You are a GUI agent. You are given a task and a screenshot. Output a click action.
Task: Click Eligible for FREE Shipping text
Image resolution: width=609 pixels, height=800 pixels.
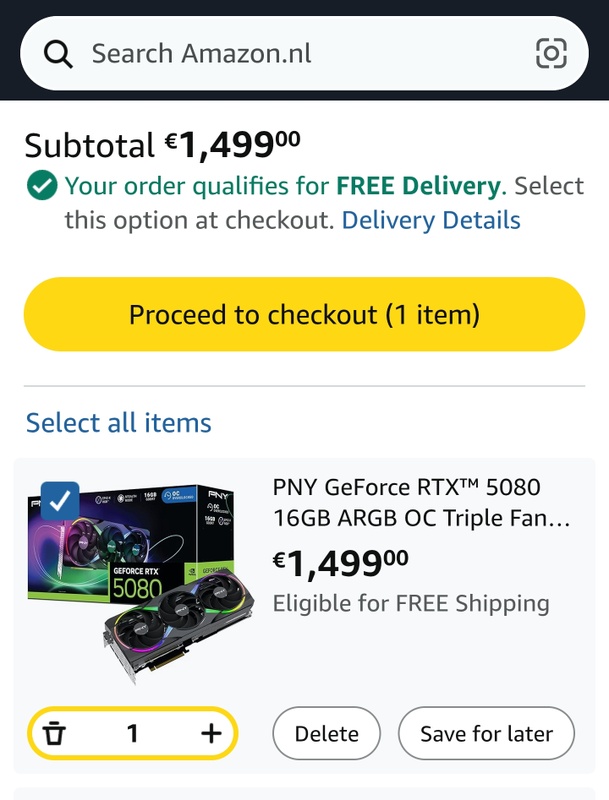coord(411,603)
